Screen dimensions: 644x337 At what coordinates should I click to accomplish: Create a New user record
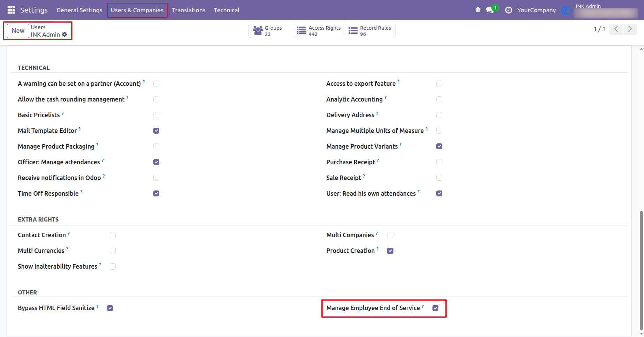tap(18, 31)
